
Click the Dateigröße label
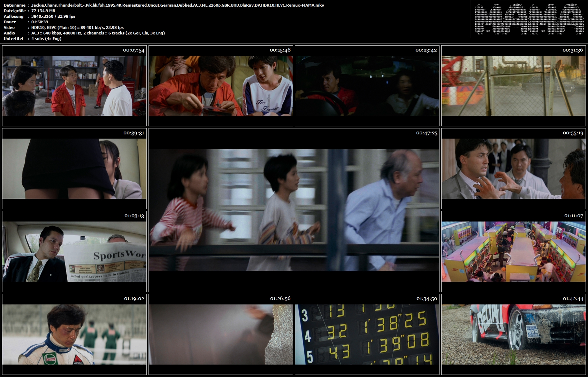coord(15,11)
